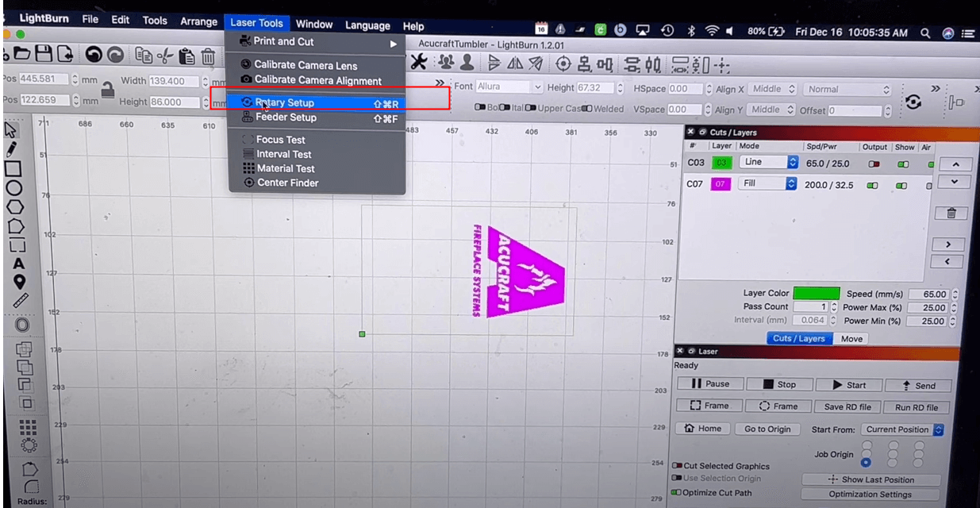The image size is (980, 508).
Task: Click the magenta C07 layer color swatch
Action: coord(720,184)
